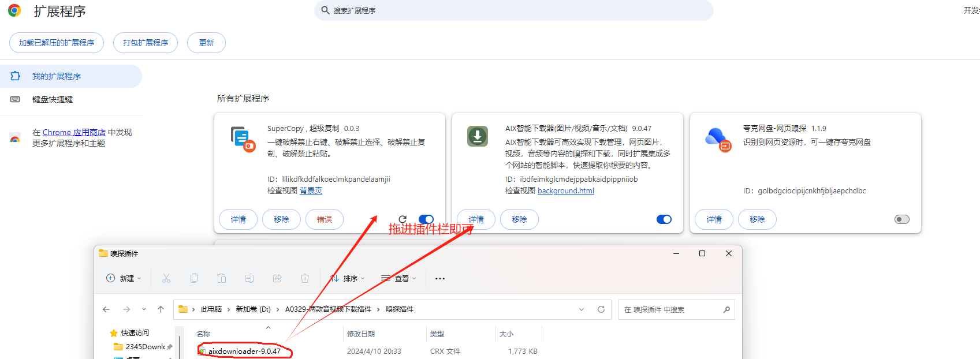
Task: Select My Extensions in the sidebar
Action: click(x=71, y=76)
